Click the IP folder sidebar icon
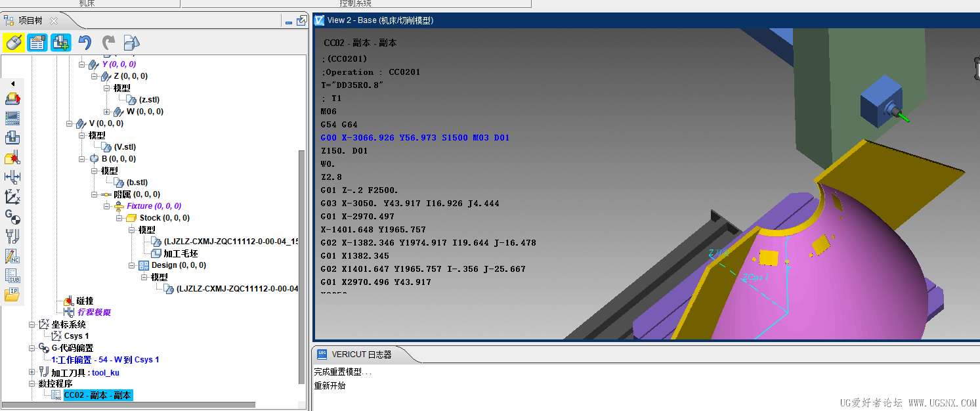 (12, 294)
